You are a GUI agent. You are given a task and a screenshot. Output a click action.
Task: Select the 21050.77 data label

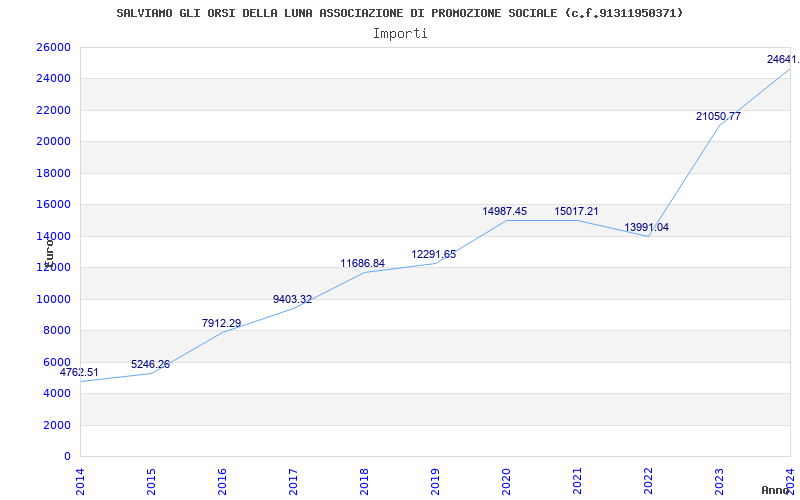click(718, 116)
